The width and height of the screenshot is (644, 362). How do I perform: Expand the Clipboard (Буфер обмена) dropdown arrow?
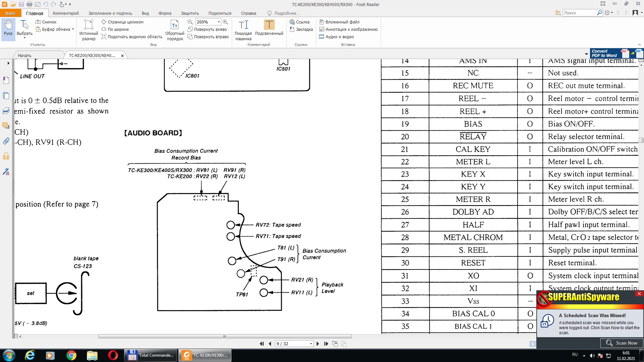tap(73, 29)
